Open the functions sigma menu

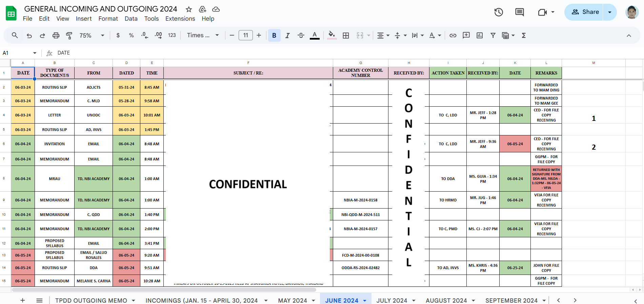(524, 35)
